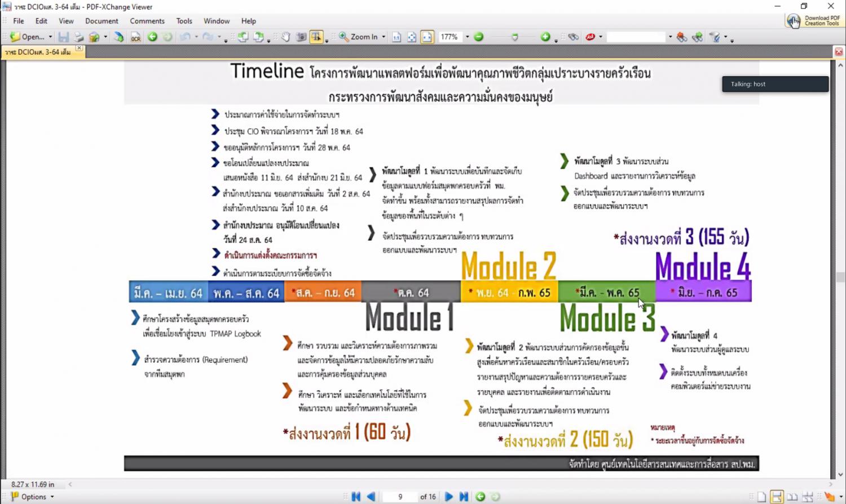
Task: Open the Edit menu
Action: coord(41,21)
